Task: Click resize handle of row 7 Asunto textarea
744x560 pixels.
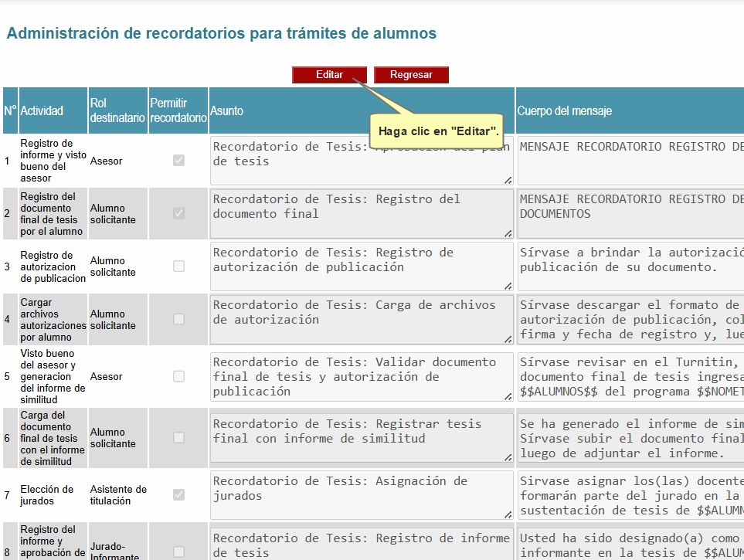Action: pyautogui.click(x=508, y=514)
